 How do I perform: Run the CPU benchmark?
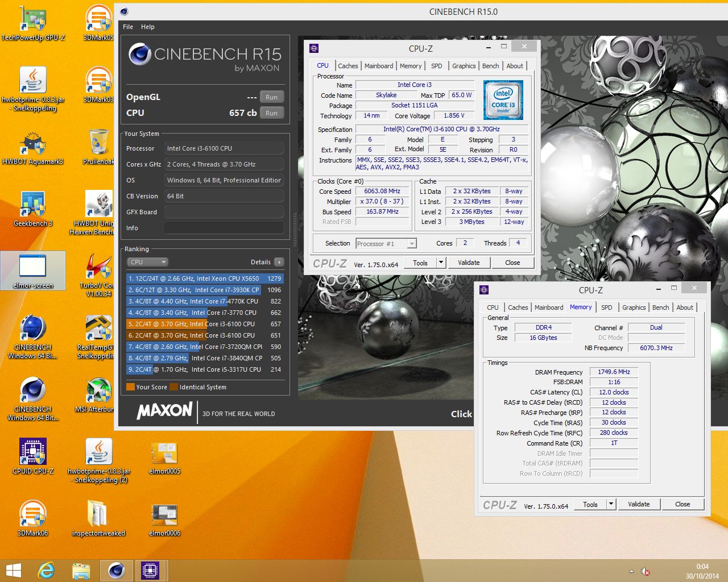[x=272, y=113]
